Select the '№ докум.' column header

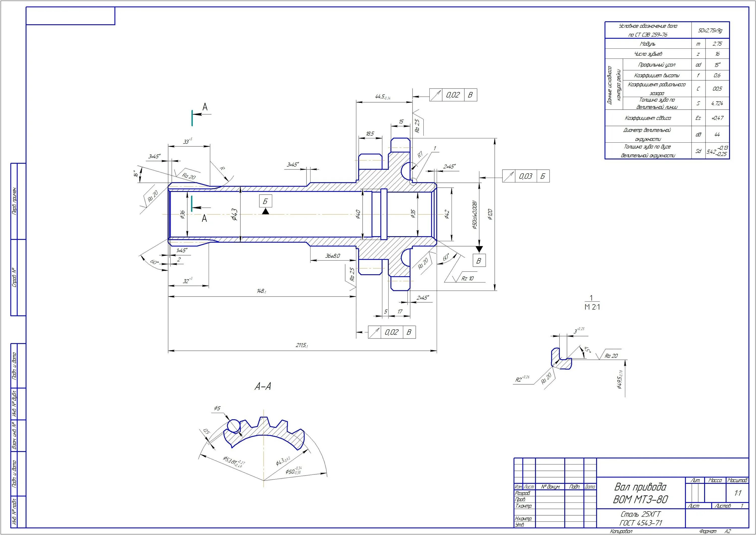point(550,487)
